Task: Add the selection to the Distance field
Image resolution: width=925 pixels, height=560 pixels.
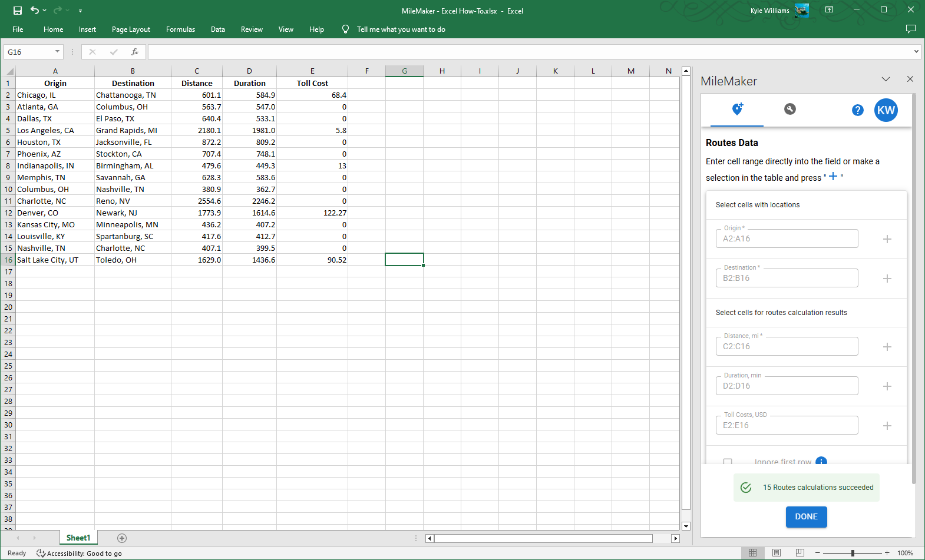Action: coord(887,347)
